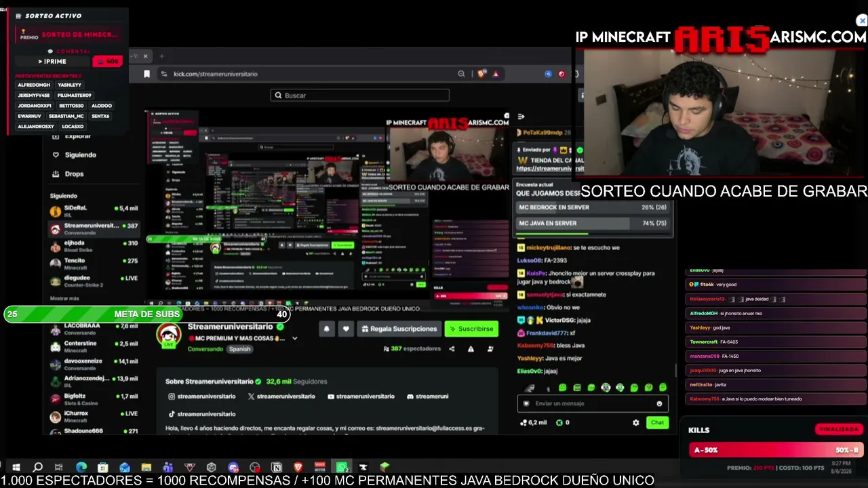
Task: Open chat settings gear icon
Action: coord(635,422)
